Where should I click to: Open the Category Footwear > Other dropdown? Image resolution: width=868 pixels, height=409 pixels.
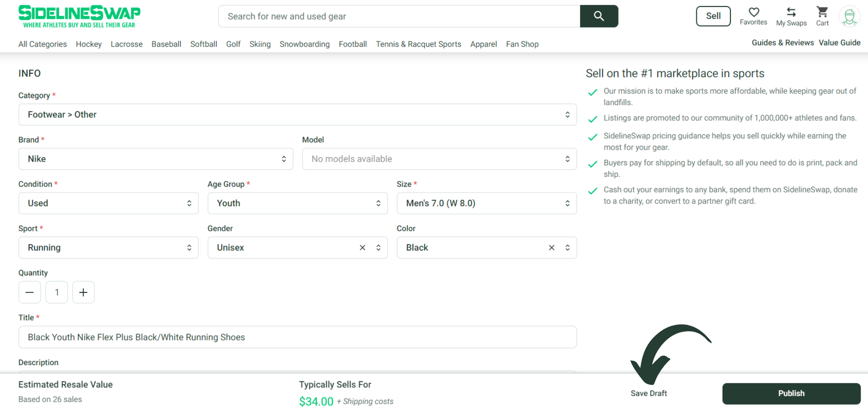[297, 115]
